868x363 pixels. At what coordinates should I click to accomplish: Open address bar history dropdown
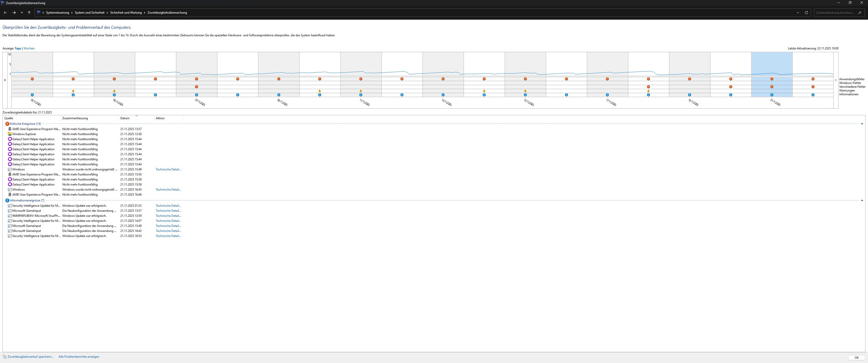pos(798,12)
